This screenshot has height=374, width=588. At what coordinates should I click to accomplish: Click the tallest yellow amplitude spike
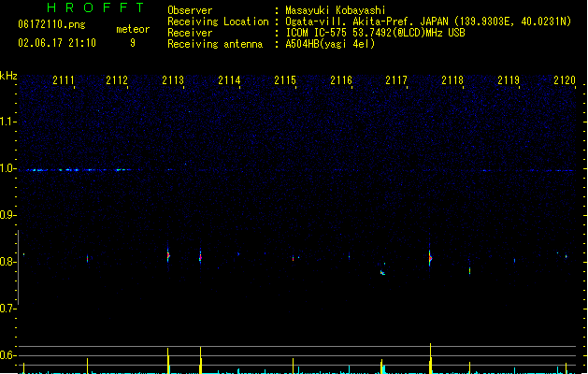[431, 358]
